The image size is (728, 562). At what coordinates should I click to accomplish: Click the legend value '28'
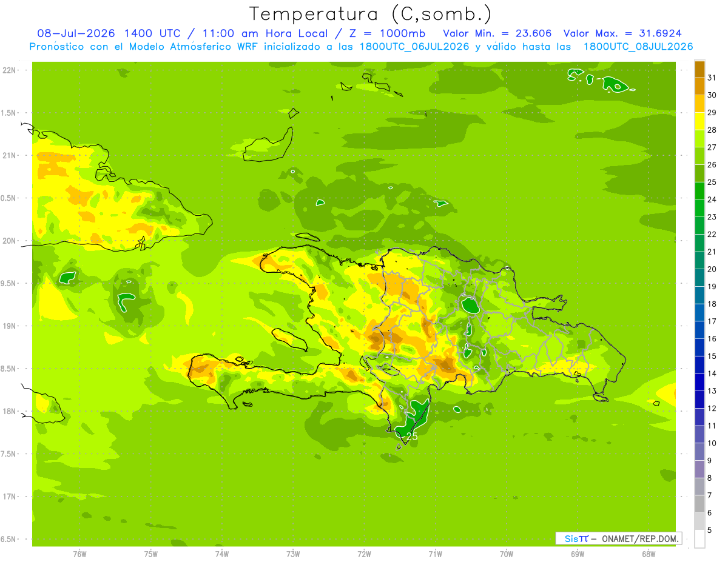click(712, 130)
